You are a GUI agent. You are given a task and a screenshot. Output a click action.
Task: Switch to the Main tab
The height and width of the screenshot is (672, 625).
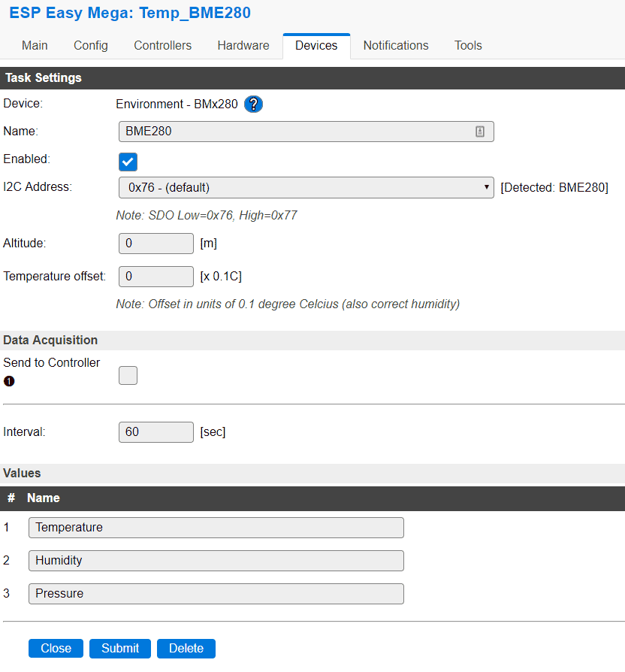35,46
